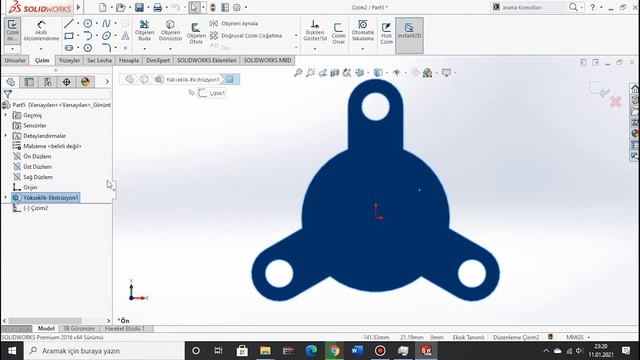Screen dimensions: 640x360
Task: Open the Hareket Etüdü 1 tab
Action: 124,329
